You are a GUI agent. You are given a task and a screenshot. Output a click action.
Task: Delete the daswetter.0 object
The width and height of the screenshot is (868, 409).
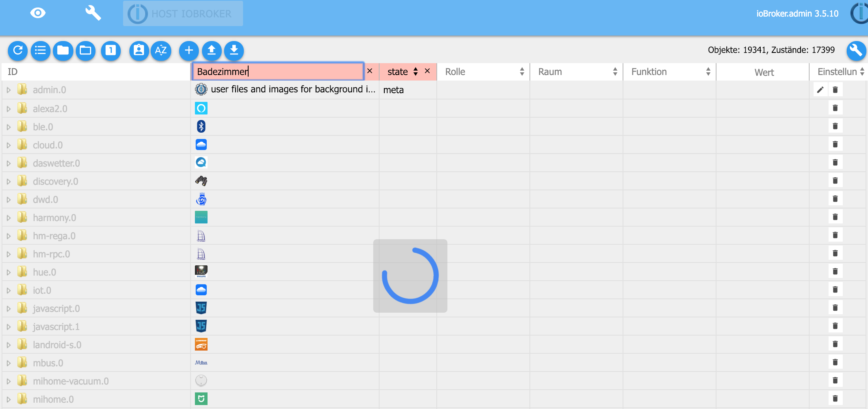(x=835, y=162)
